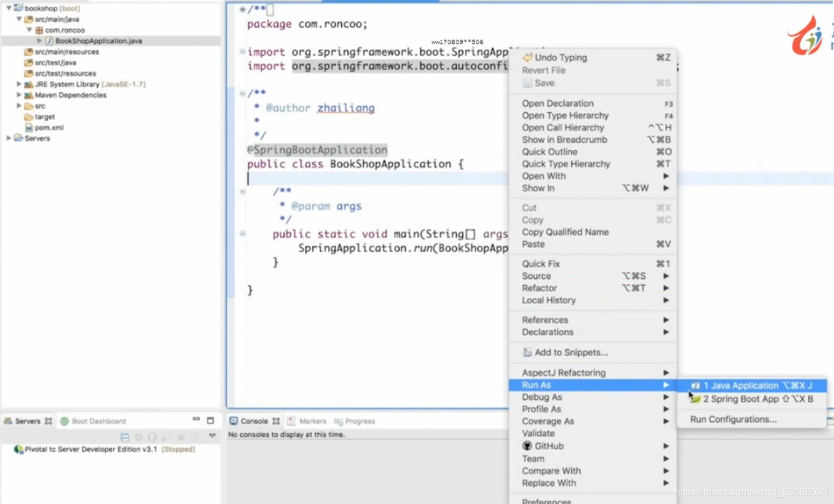Click the pom.xml Maven file icon
Screen dimensions: 834x504
click(x=28, y=127)
